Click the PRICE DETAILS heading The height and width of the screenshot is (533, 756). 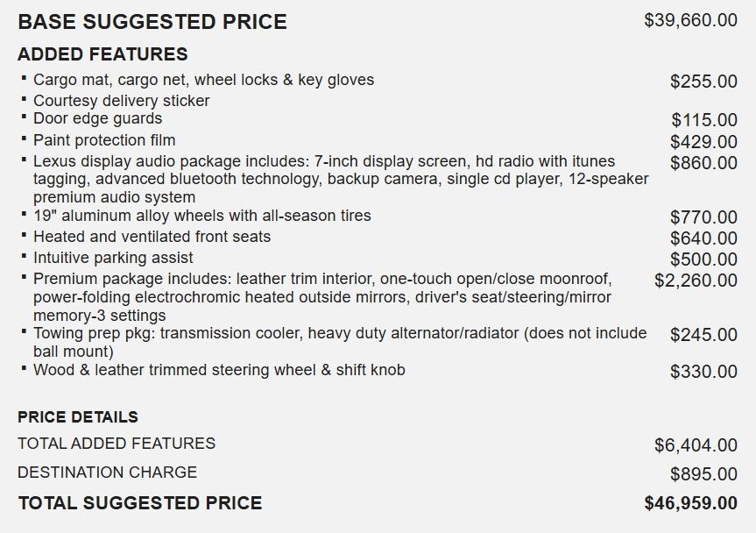[x=78, y=417]
